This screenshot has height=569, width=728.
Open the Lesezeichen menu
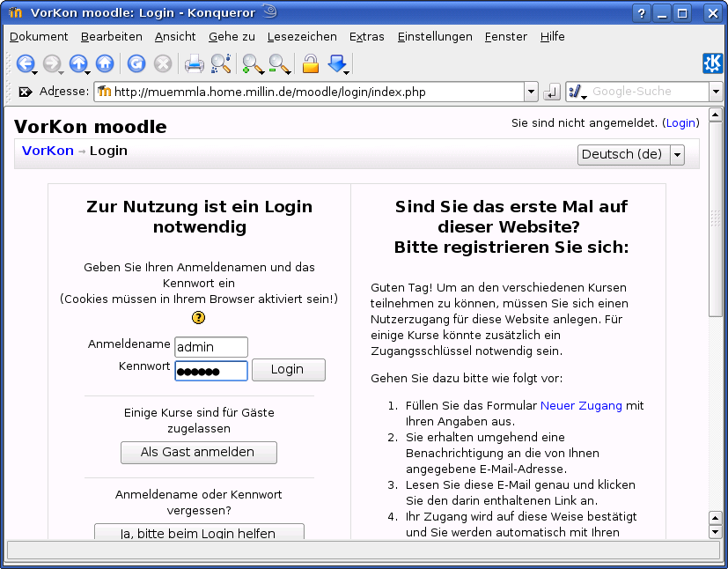[x=302, y=37]
